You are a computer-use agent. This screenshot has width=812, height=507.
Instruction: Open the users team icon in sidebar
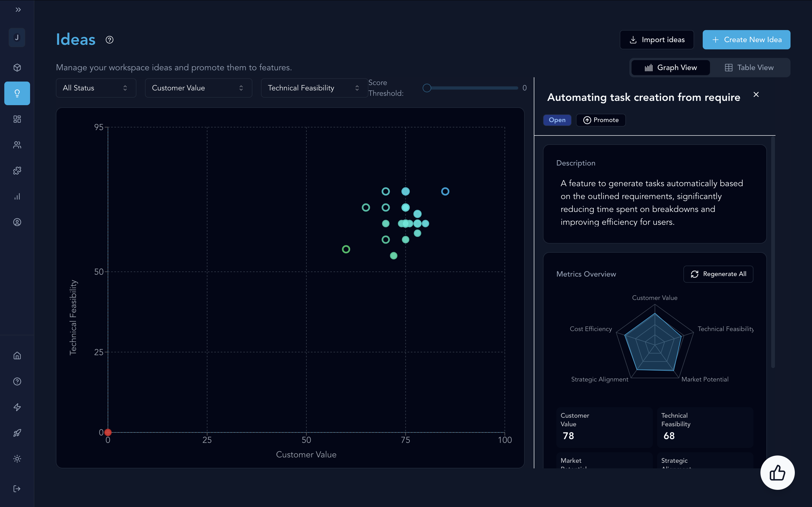pyautogui.click(x=17, y=145)
